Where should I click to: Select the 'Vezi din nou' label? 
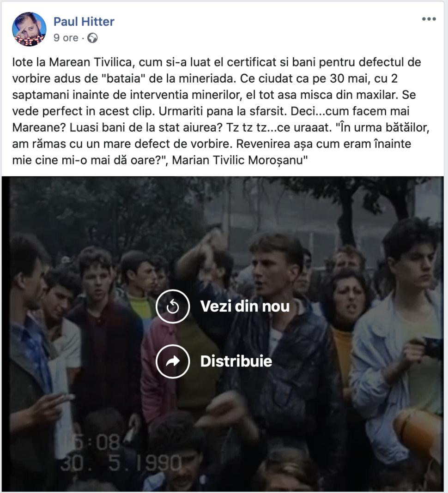click(x=245, y=306)
